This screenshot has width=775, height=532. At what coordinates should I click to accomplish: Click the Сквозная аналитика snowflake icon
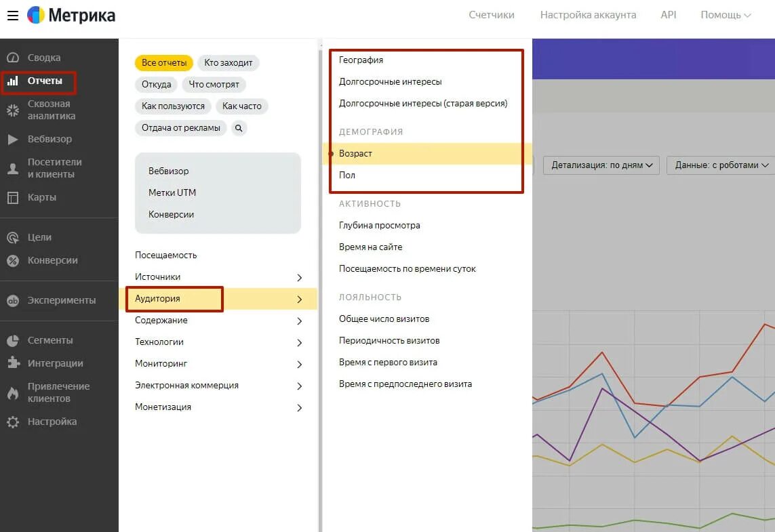(x=13, y=110)
